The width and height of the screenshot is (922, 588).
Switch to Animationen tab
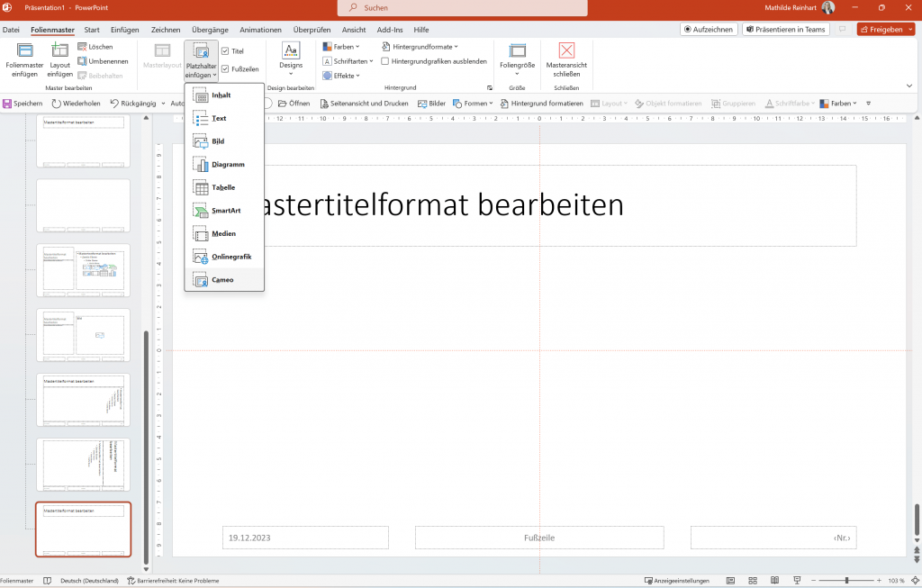[x=260, y=30]
